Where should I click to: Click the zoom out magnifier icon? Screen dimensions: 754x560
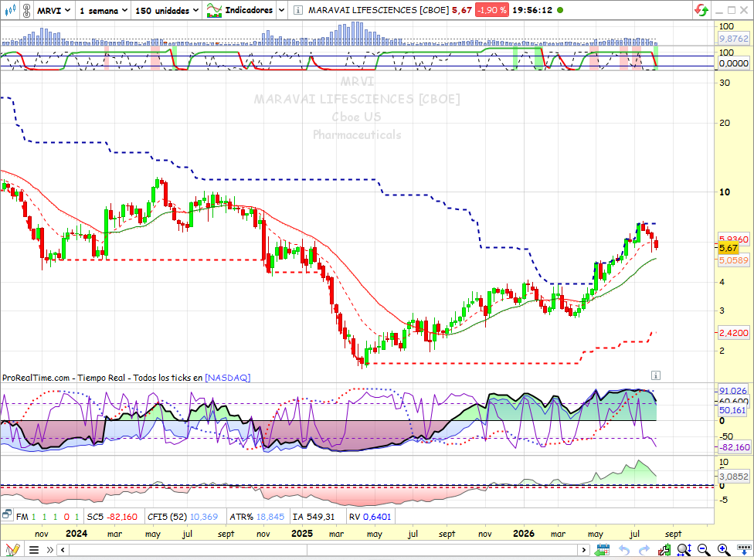(704, 549)
